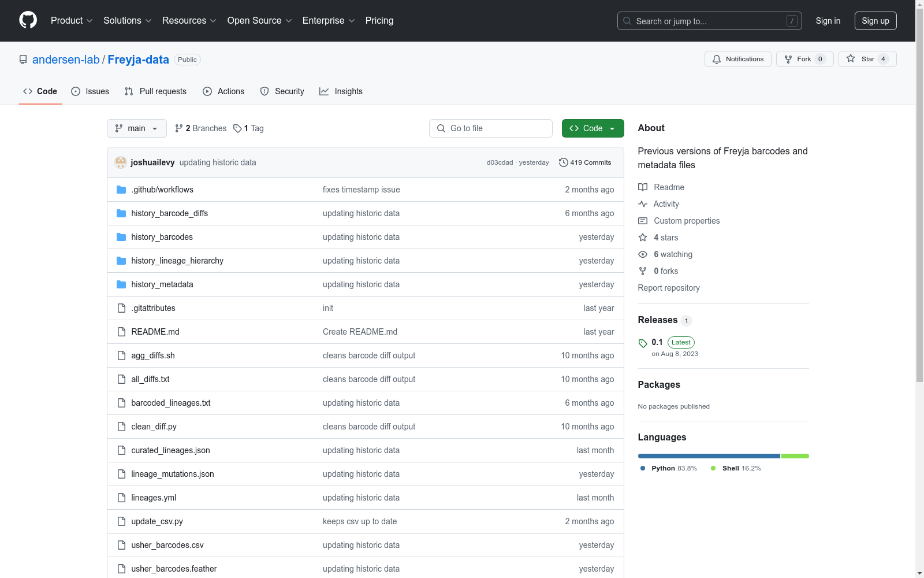Screen dimensions: 924x578
Task: Click the lineages.yml file icon
Action: [121, 498]
